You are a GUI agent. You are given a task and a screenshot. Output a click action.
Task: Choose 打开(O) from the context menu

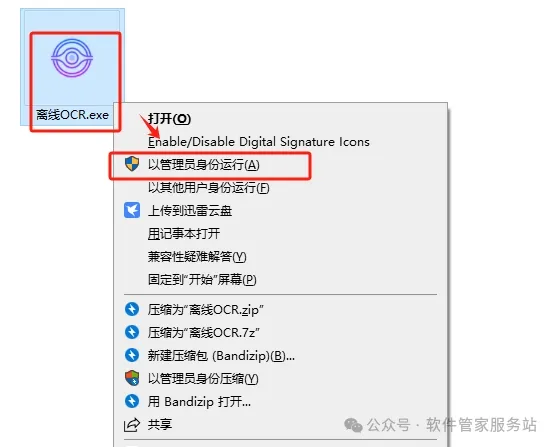coord(169,119)
